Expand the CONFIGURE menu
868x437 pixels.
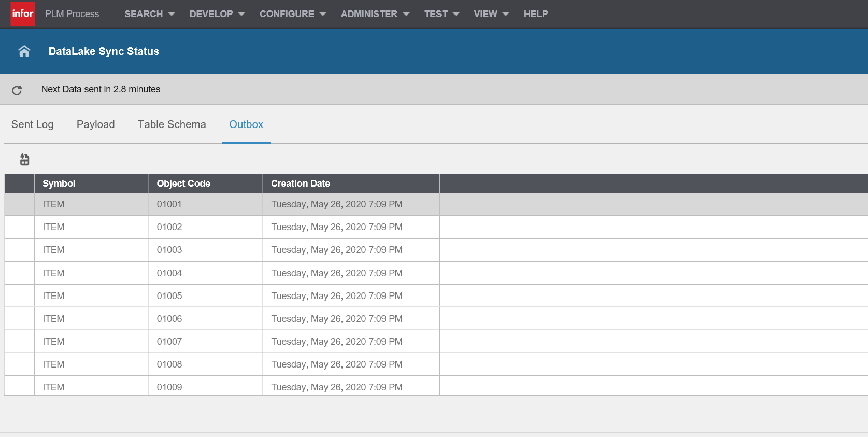tap(292, 14)
